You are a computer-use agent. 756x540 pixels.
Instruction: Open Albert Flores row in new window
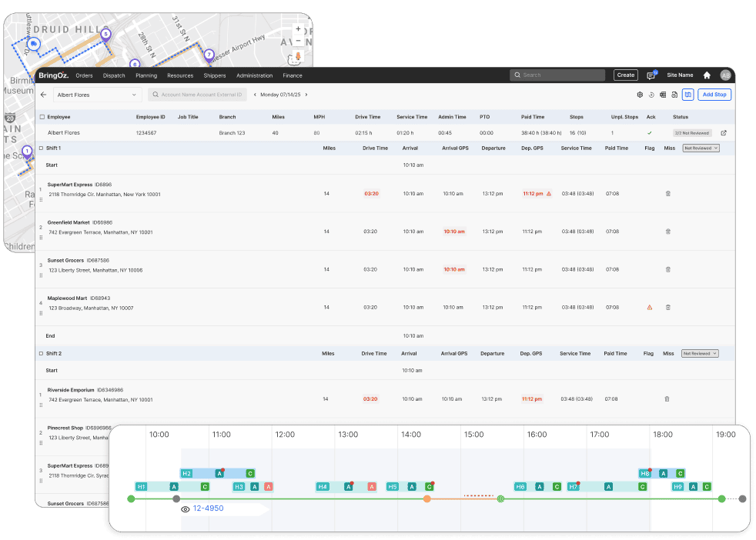click(x=724, y=133)
